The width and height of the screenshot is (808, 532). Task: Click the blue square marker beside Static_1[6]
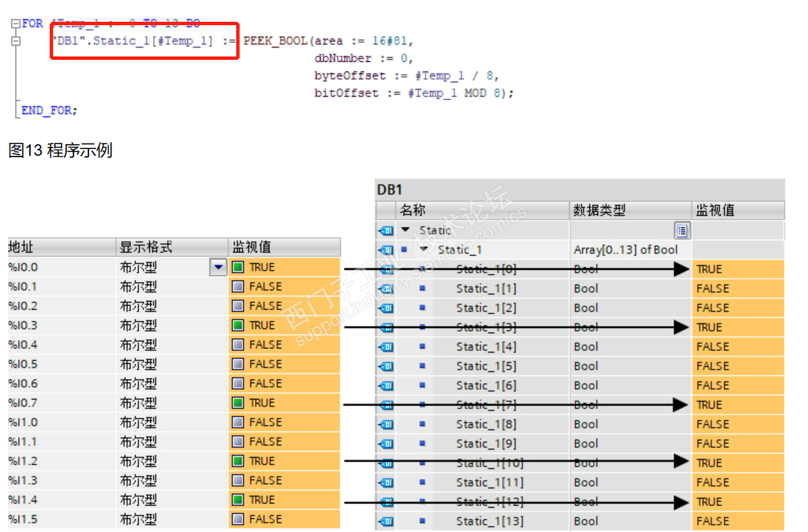point(423,385)
